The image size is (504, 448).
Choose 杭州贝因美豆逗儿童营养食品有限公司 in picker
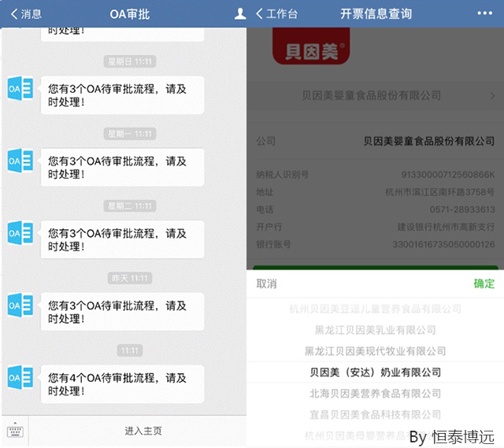click(x=375, y=309)
